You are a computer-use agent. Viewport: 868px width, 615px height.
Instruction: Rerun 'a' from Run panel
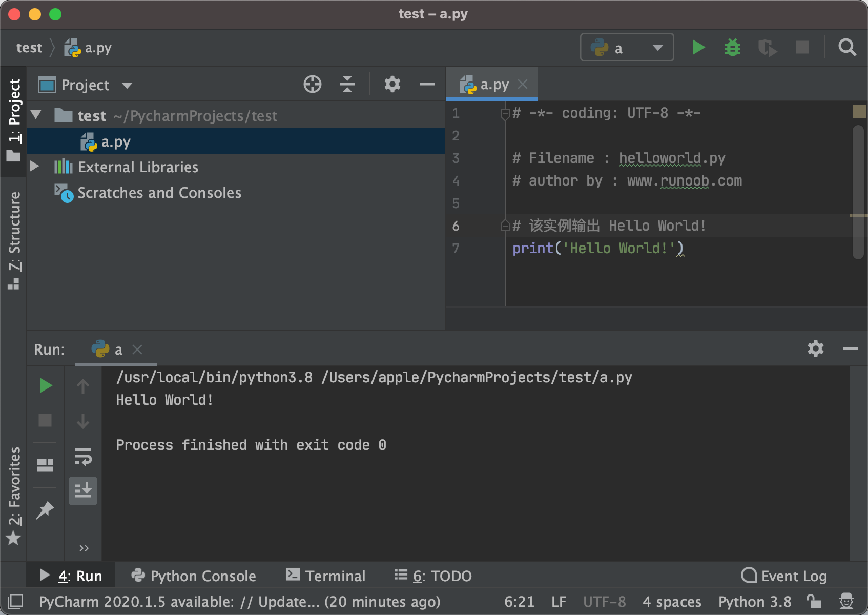[x=46, y=385]
